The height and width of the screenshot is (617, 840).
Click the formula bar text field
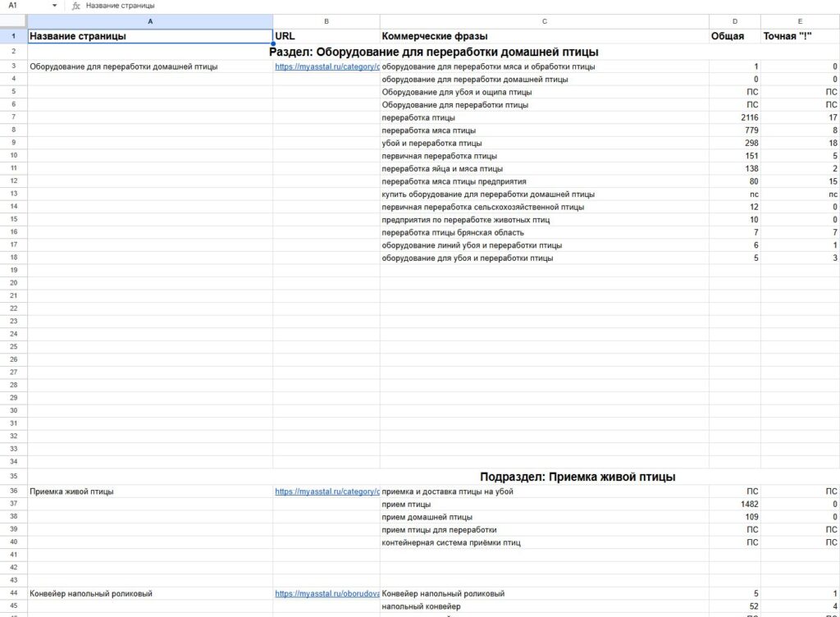point(461,6)
